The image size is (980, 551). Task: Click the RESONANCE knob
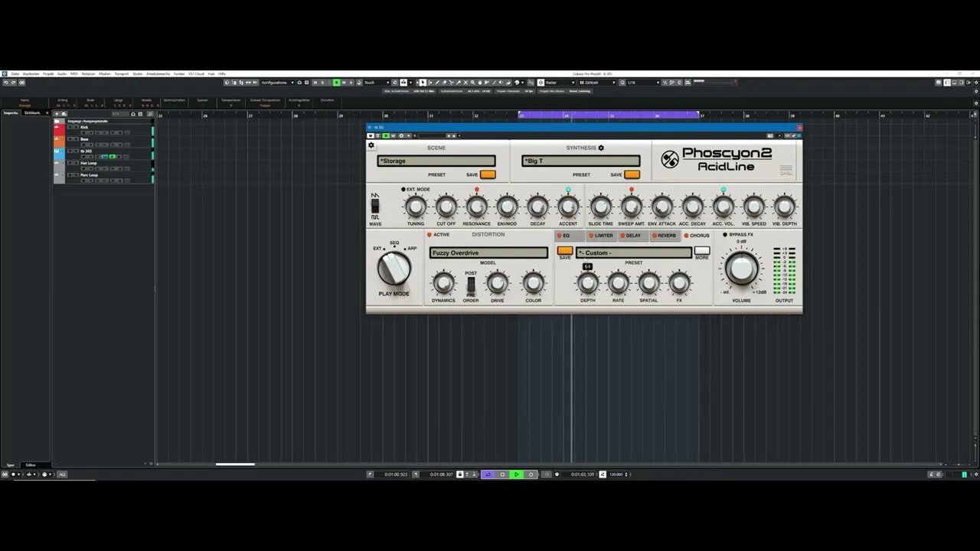[476, 207]
